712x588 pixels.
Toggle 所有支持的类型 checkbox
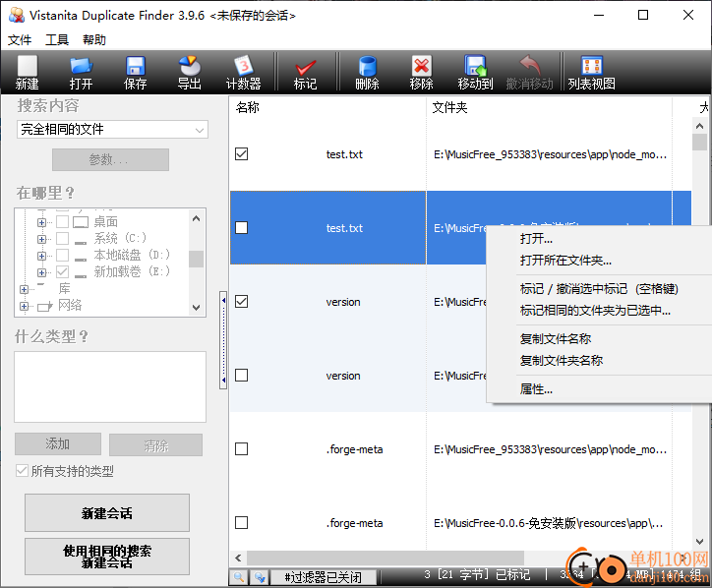pyautogui.click(x=22, y=470)
